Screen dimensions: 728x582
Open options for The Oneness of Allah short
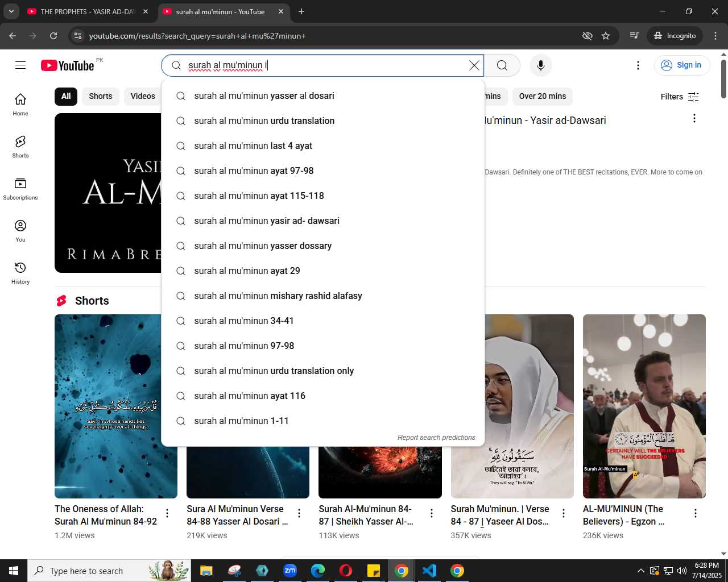(167, 513)
